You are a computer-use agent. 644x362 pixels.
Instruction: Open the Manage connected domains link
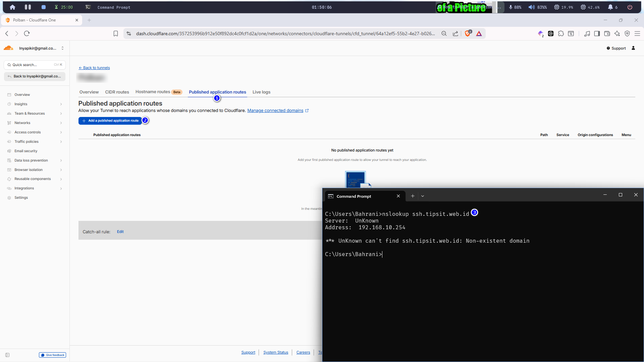click(x=278, y=111)
